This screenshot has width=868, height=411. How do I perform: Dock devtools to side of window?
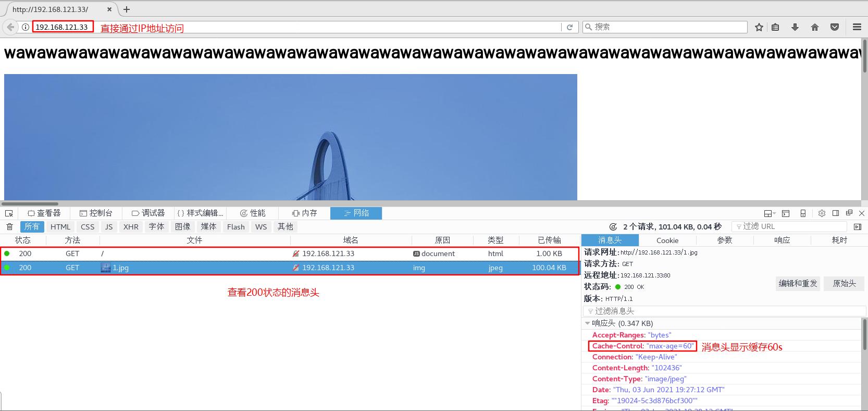(836, 213)
